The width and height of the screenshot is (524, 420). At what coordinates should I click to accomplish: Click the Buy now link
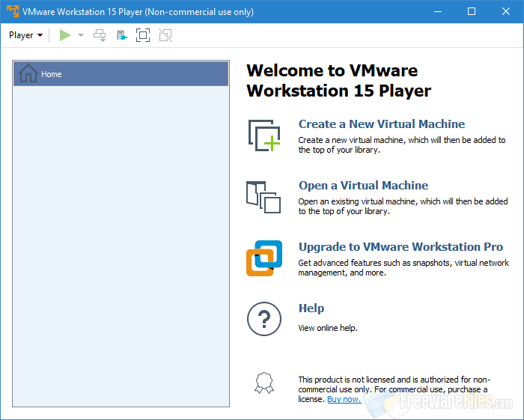pyautogui.click(x=344, y=399)
